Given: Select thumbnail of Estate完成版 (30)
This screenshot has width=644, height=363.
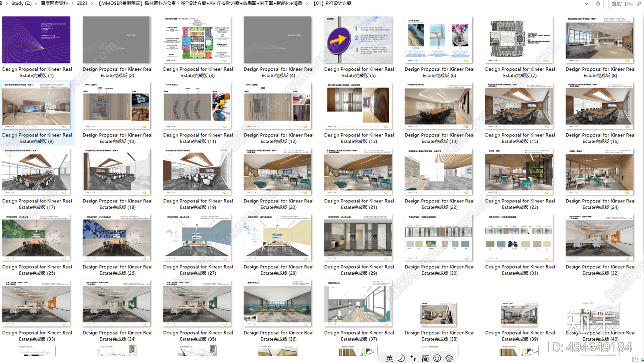Looking at the screenshot, I should click(439, 237).
